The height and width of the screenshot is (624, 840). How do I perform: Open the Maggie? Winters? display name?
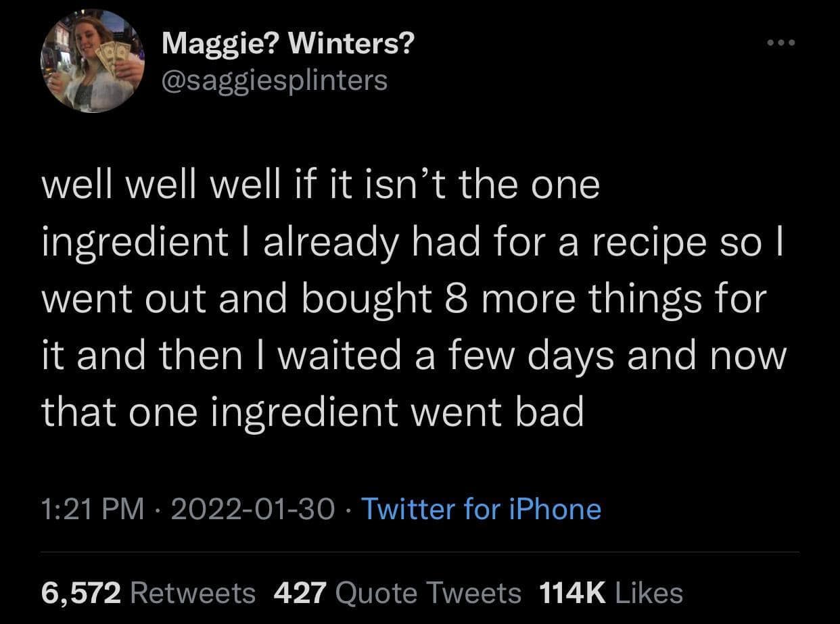click(x=288, y=45)
